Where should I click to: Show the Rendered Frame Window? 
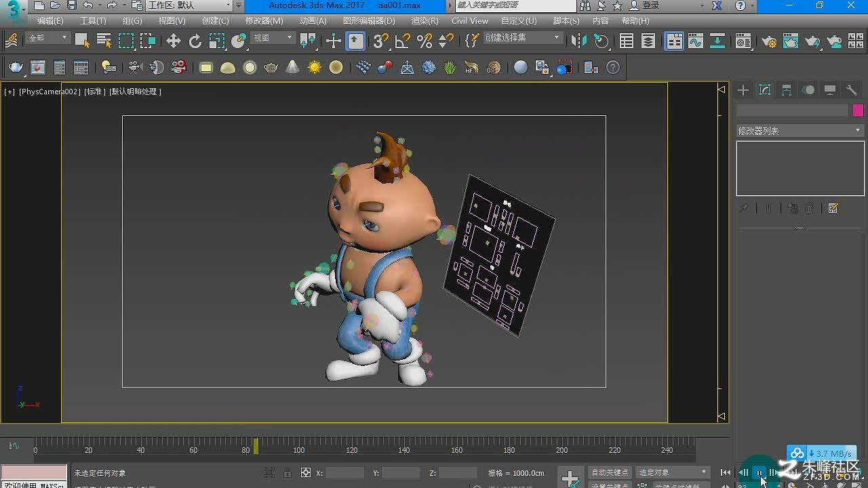pyautogui.click(x=791, y=41)
